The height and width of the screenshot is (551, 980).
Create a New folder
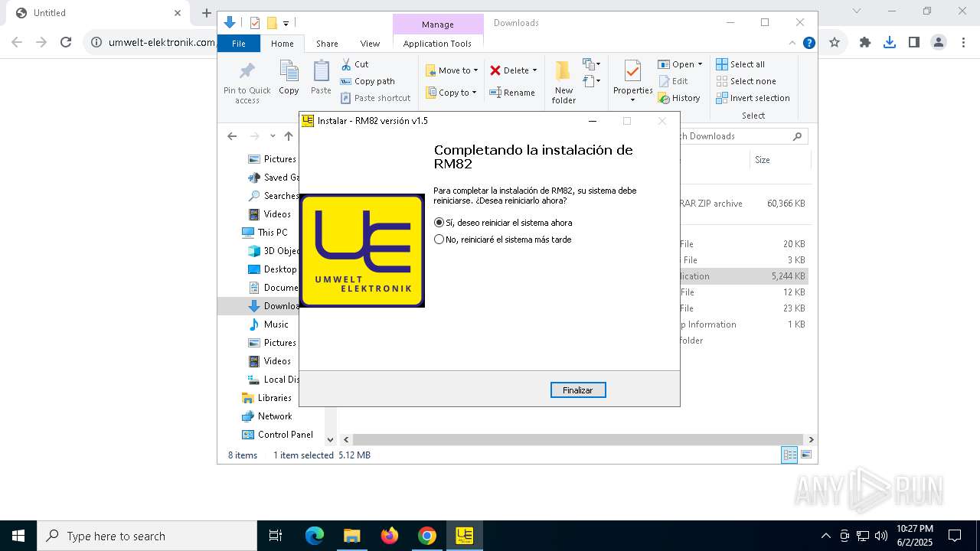point(563,83)
